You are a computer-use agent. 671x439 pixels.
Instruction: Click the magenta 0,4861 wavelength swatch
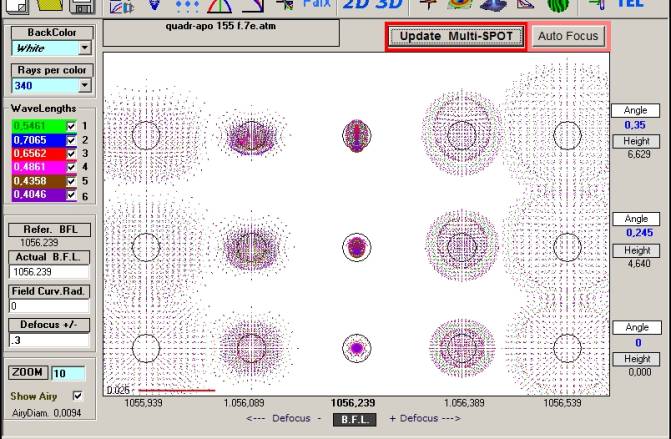click(39, 167)
